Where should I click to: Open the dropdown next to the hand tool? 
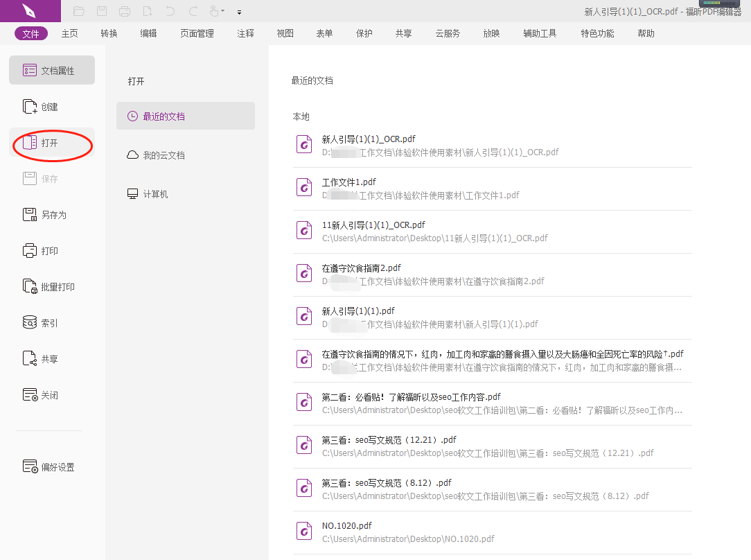click(x=223, y=11)
